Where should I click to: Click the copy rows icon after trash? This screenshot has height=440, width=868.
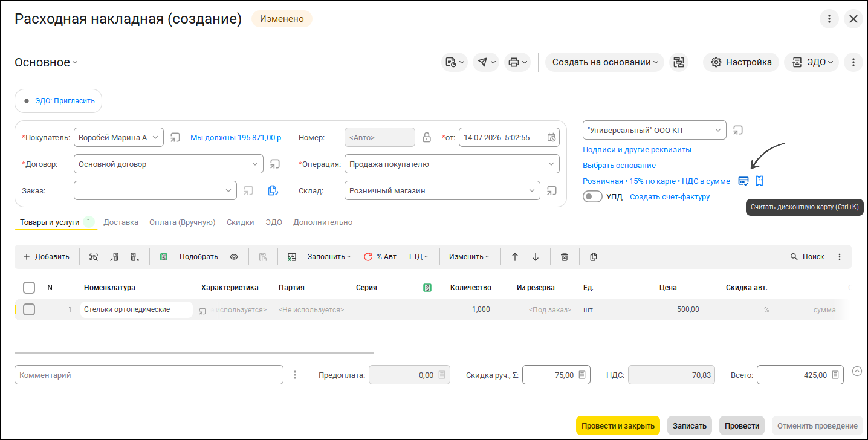[594, 257]
